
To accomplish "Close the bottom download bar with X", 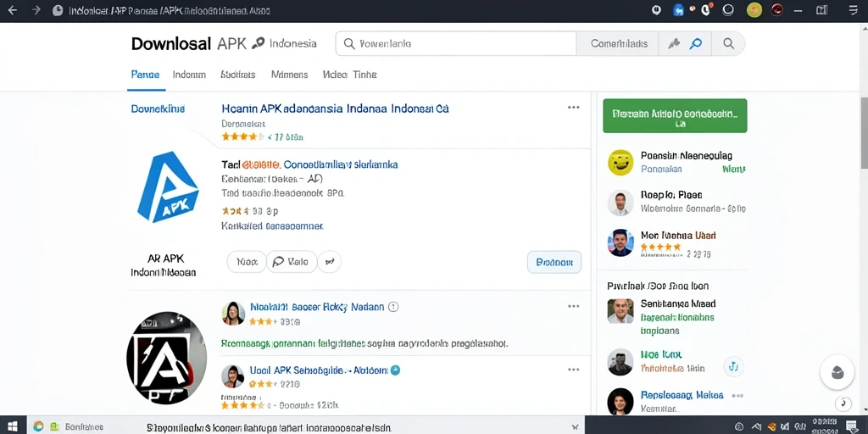I will (576, 427).
